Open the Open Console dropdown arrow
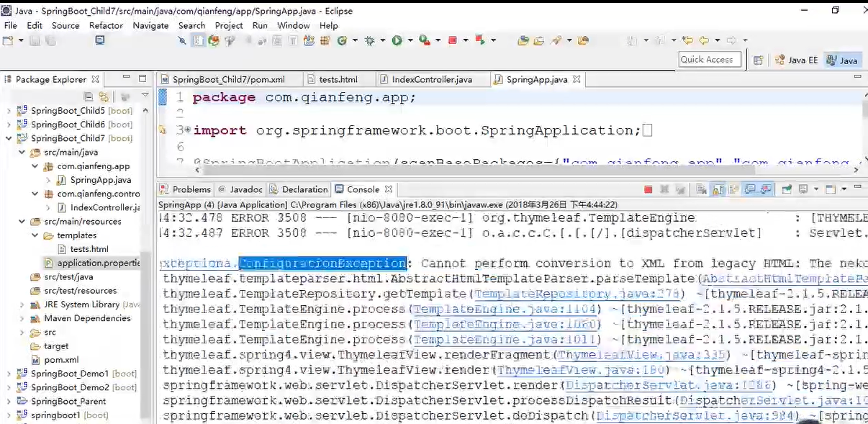 844,189
